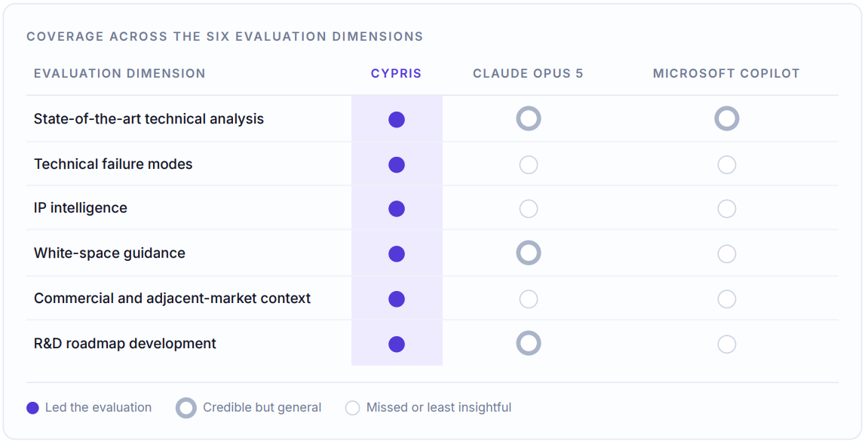Click the 'Credible but general' legend ring
This screenshot has width=868, height=441.
coord(186,408)
